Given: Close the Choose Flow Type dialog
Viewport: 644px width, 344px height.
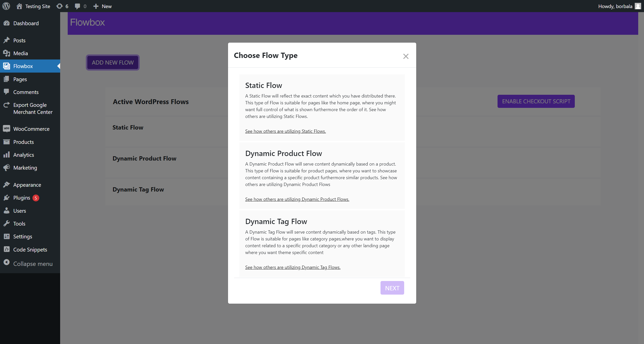Looking at the screenshot, I should (x=406, y=56).
